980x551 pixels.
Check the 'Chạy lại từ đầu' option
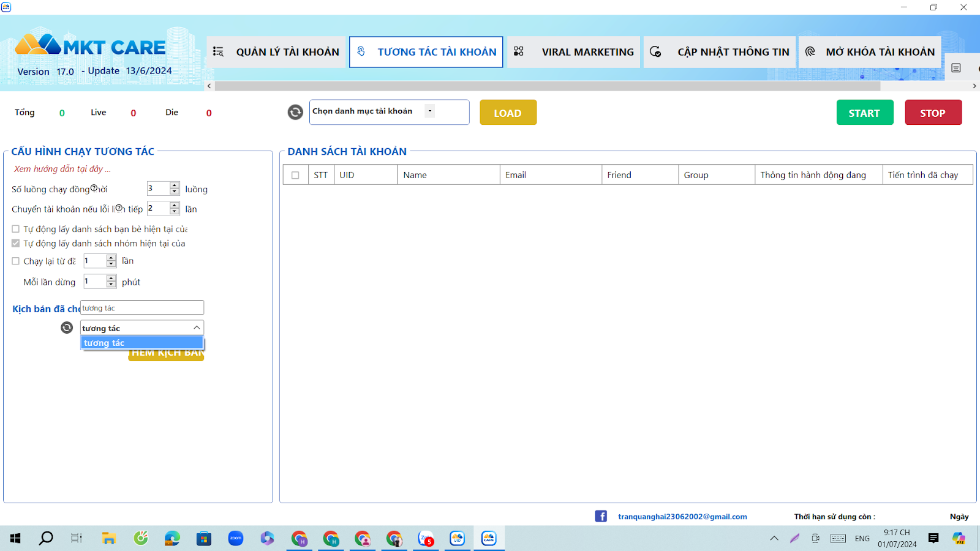point(16,261)
